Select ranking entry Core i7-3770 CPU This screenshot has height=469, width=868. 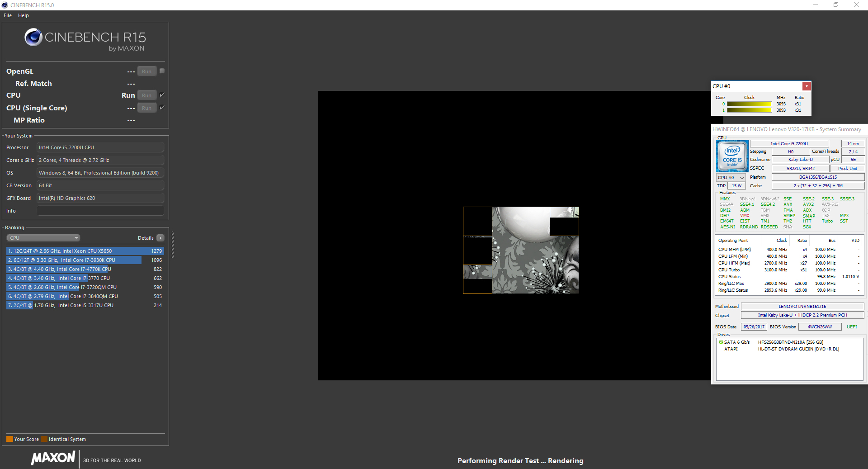[x=85, y=278]
